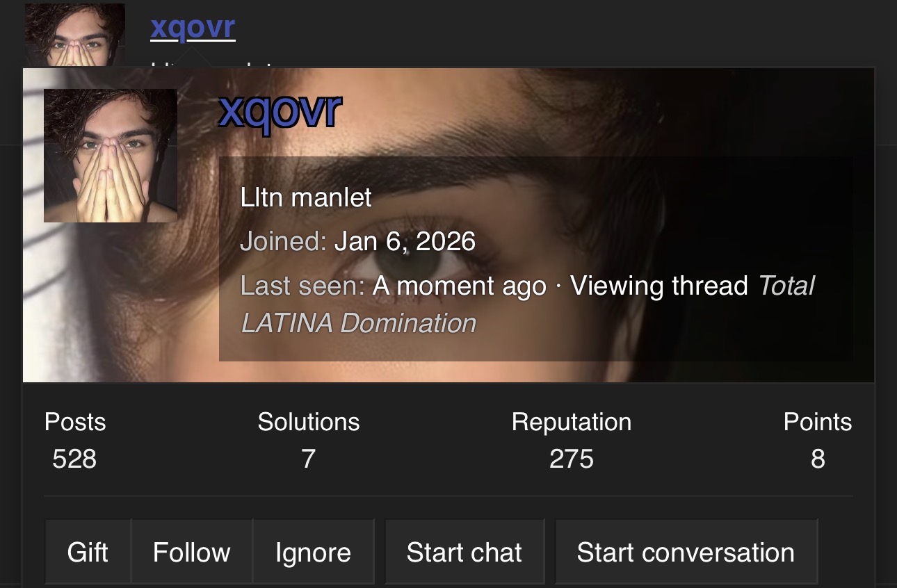Click the Posts label

75,422
